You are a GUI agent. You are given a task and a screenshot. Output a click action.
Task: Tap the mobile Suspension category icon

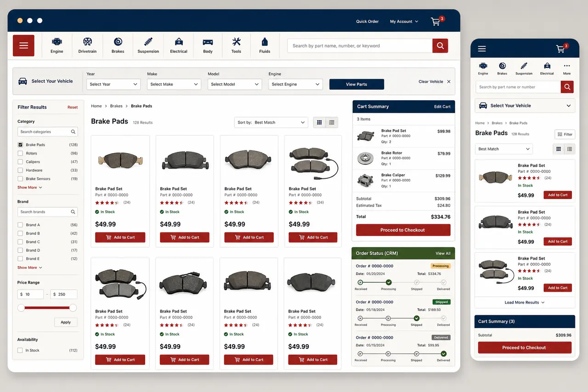(x=524, y=66)
